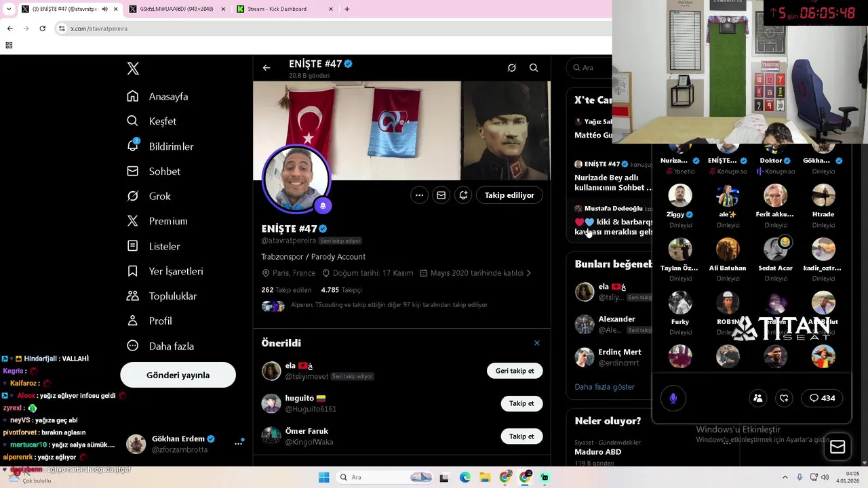Go to Anasayfa in the sidebar
The image size is (868, 488).
pos(157,96)
